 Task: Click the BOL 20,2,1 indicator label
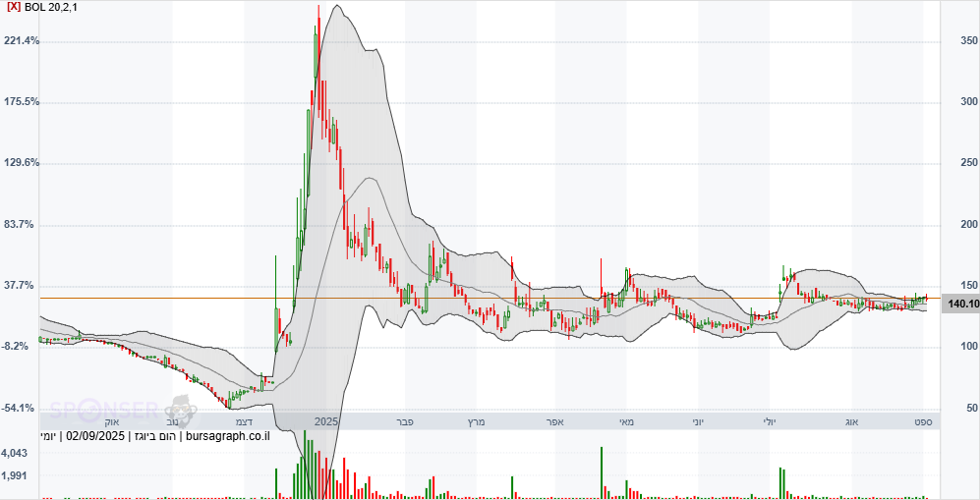click(51, 6)
